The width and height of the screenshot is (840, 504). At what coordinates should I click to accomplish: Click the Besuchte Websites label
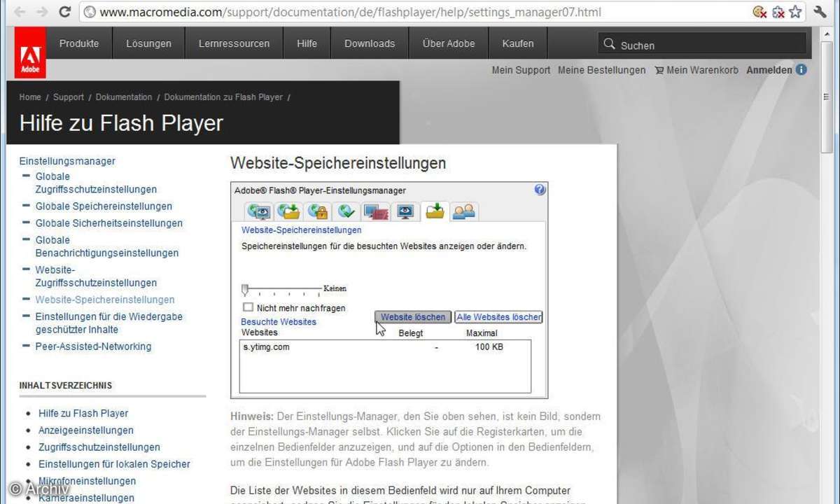279,322
